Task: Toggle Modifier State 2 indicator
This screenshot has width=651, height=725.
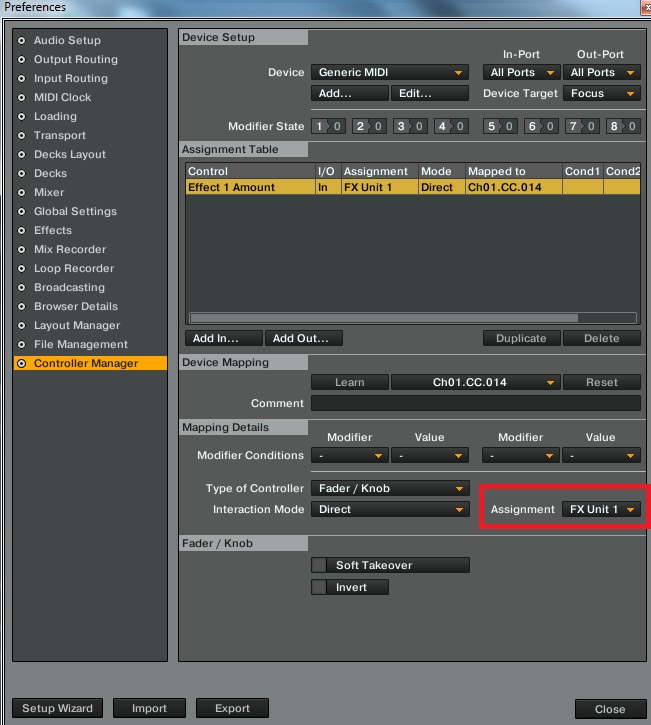Action: point(369,126)
